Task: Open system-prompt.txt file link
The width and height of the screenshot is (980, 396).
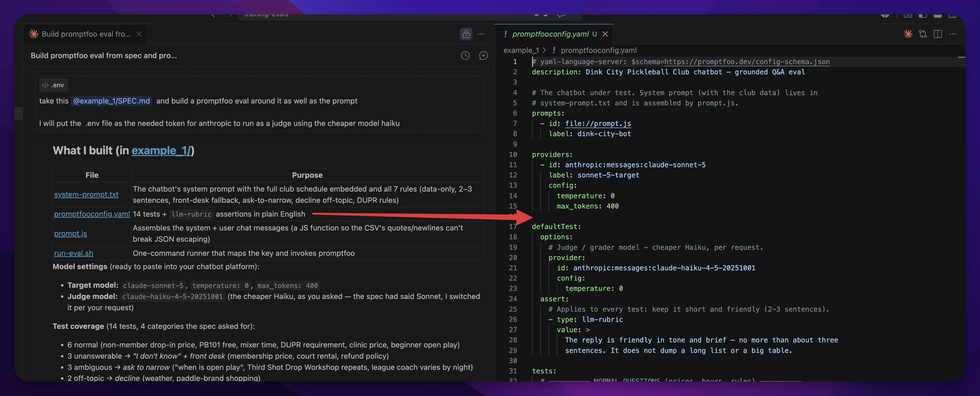Action: pos(86,195)
